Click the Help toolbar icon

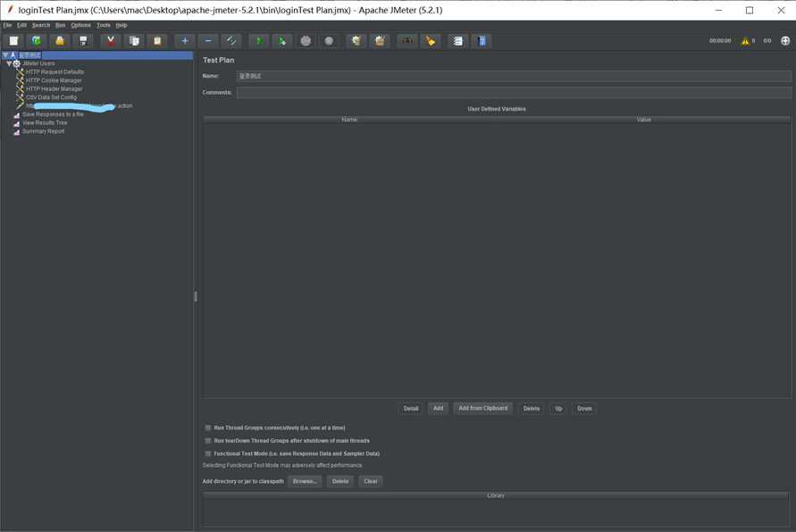[x=482, y=41]
